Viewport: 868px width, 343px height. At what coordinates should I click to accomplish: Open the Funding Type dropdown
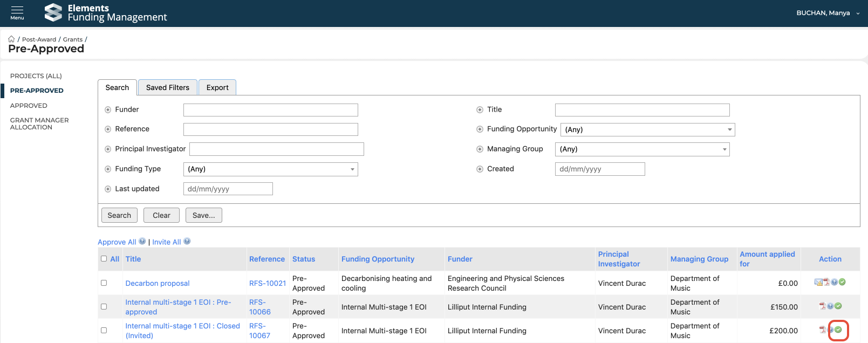point(270,169)
